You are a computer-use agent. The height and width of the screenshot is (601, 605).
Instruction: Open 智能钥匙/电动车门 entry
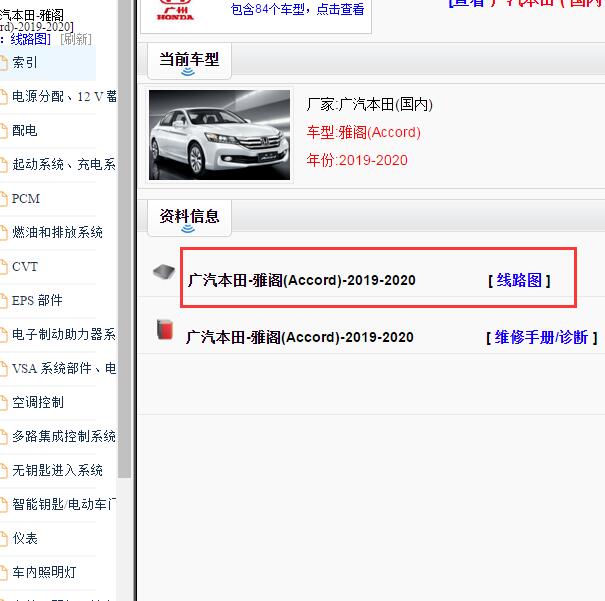coord(64,504)
